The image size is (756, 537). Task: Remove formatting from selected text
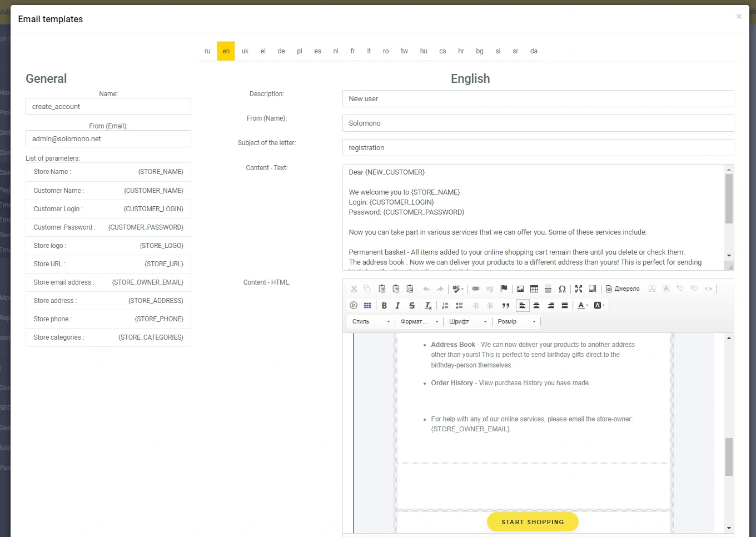428,306
